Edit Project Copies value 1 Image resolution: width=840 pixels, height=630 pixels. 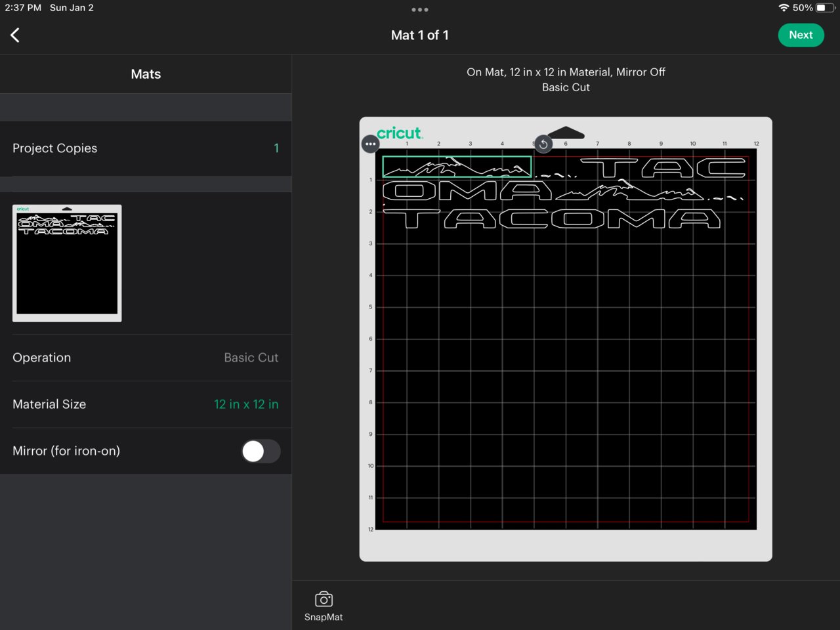[x=276, y=148]
